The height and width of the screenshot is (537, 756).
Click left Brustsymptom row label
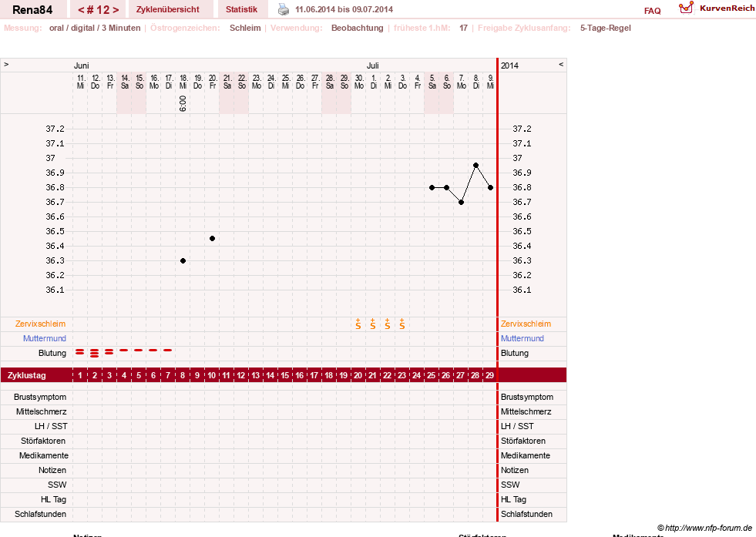[x=40, y=398]
